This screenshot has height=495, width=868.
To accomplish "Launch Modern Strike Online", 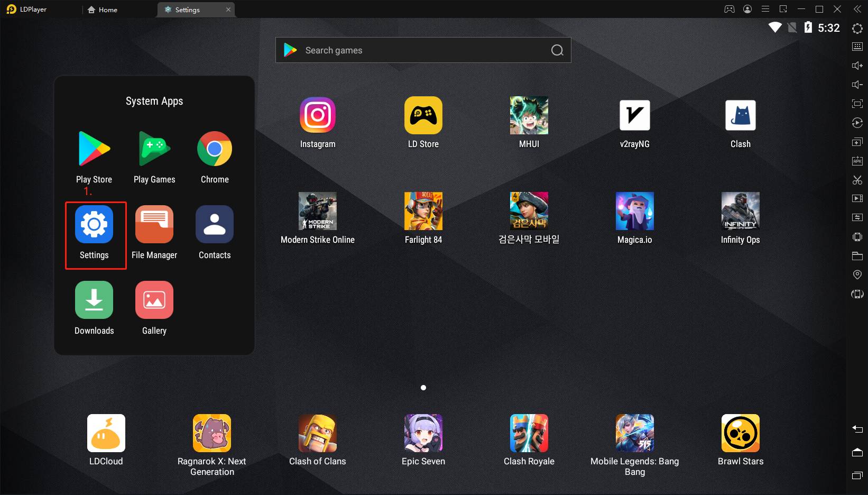I will (318, 211).
